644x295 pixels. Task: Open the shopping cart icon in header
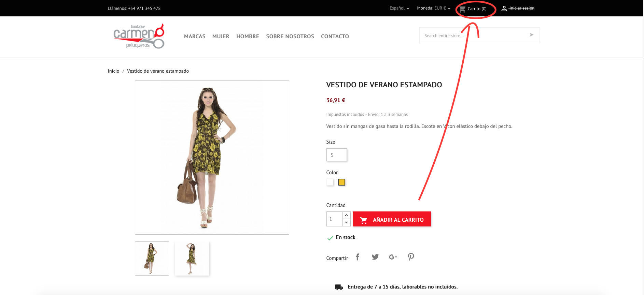coord(462,9)
